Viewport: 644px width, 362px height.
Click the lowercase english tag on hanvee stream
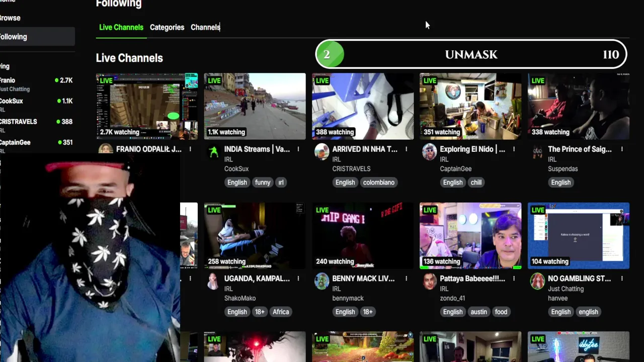point(588,312)
